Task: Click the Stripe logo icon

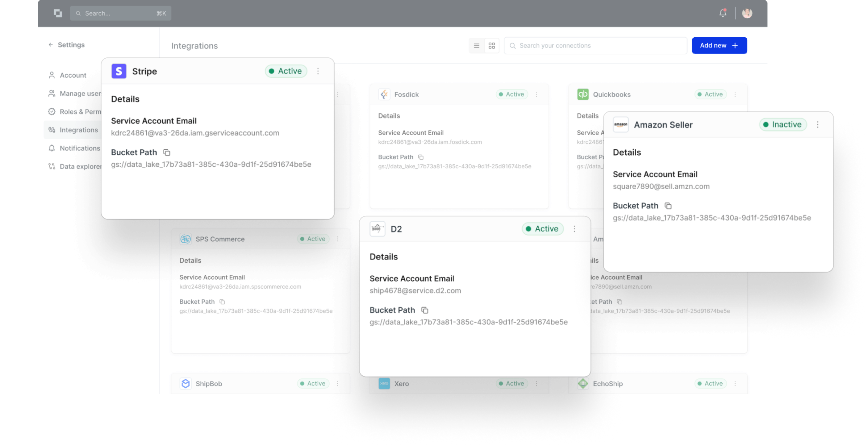Action: click(119, 71)
